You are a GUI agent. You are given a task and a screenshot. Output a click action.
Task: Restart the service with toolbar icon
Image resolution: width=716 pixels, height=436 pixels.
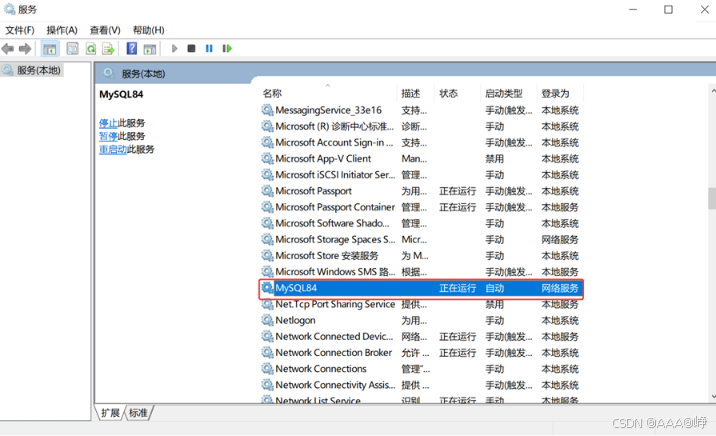click(227, 48)
